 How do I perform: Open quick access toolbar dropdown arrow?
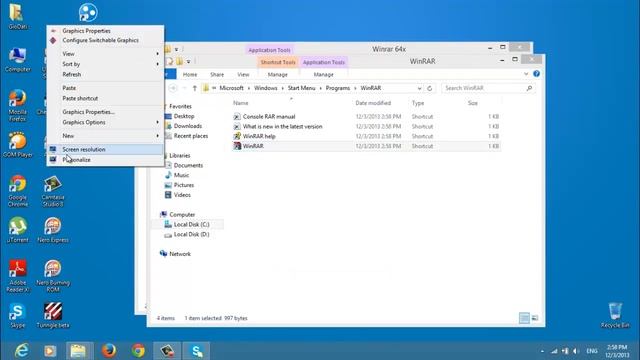click(x=189, y=62)
